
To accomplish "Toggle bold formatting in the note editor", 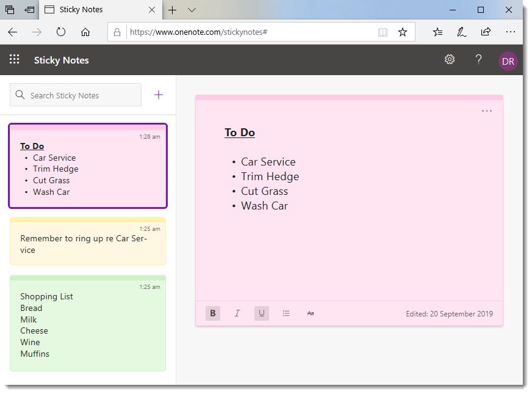I will [212, 313].
